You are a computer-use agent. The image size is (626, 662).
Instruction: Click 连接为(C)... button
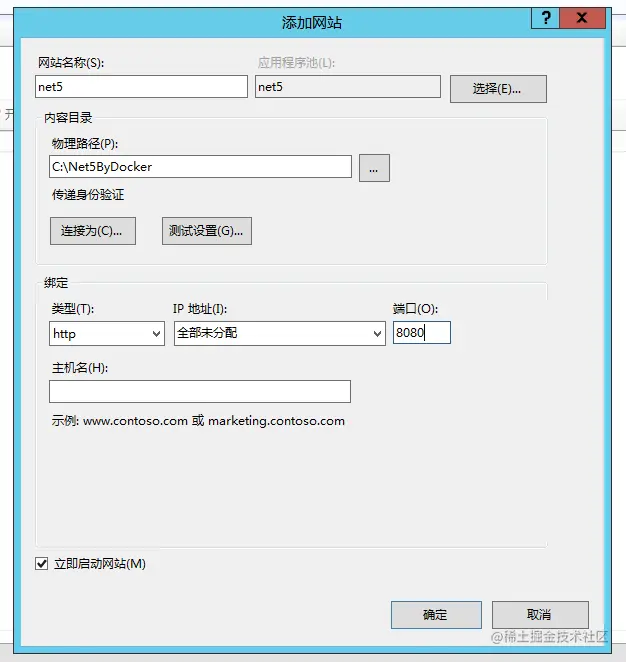93,231
